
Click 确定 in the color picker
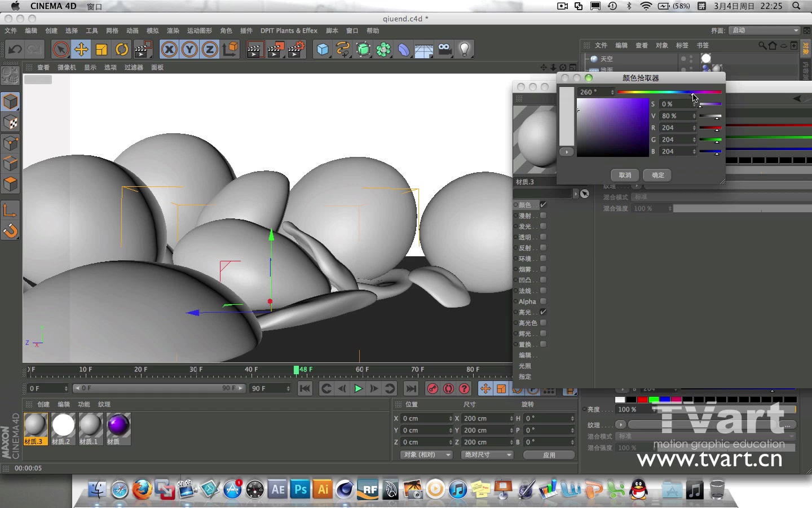[657, 175]
